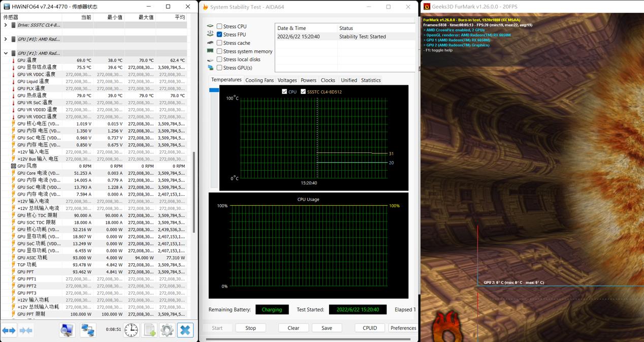Enable the Stress CPU checkbox
The width and height of the screenshot is (644, 342).
pyautogui.click(x=219, y=26)
